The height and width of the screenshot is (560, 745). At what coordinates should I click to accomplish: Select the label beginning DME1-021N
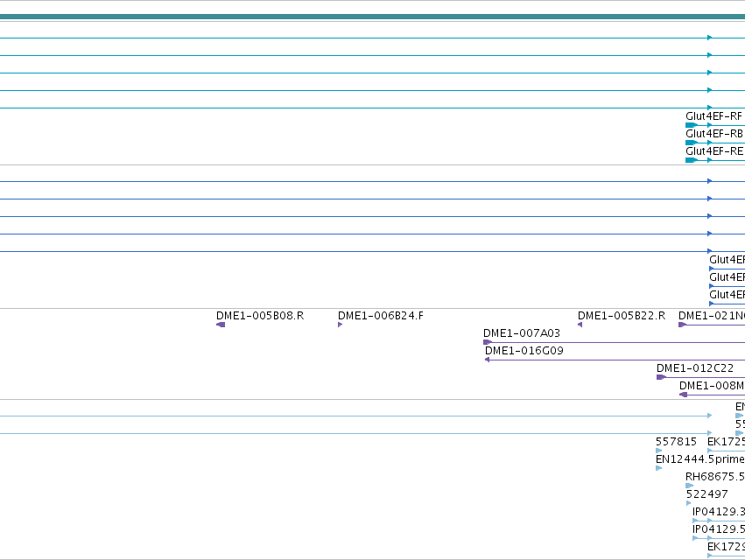click(x=712, y=316)
